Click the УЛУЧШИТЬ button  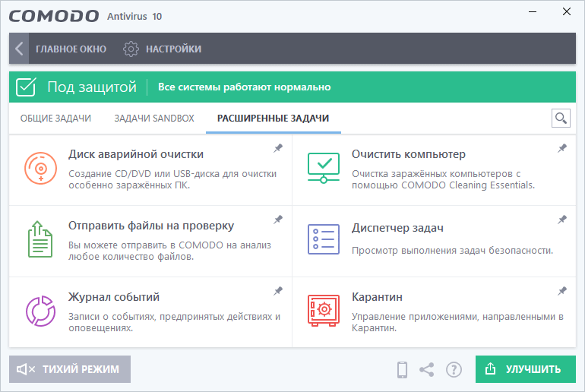click(526, 369)
